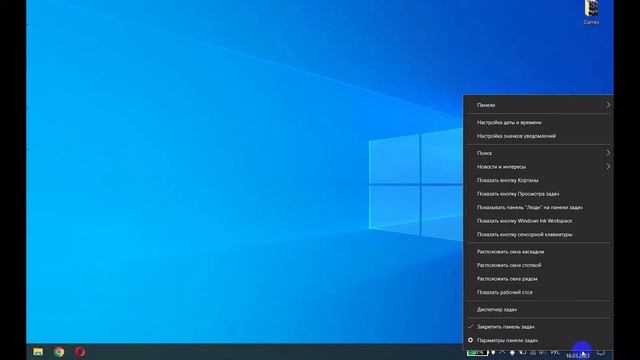Viewport: 640px width, 360px height.
Task: Choose Настройка значков уведомлений
Action: click(x=538, y=136)
